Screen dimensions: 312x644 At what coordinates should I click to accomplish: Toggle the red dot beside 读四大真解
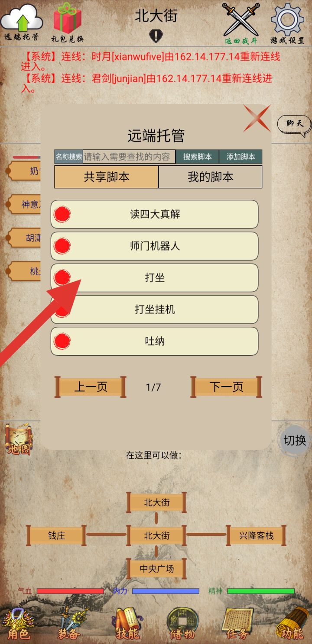coord(62,214)
